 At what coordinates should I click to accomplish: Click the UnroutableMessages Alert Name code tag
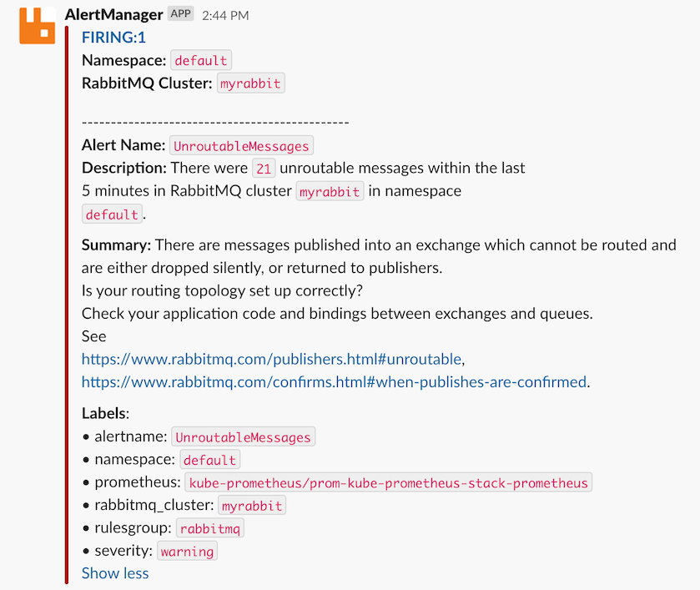[241, 146]
